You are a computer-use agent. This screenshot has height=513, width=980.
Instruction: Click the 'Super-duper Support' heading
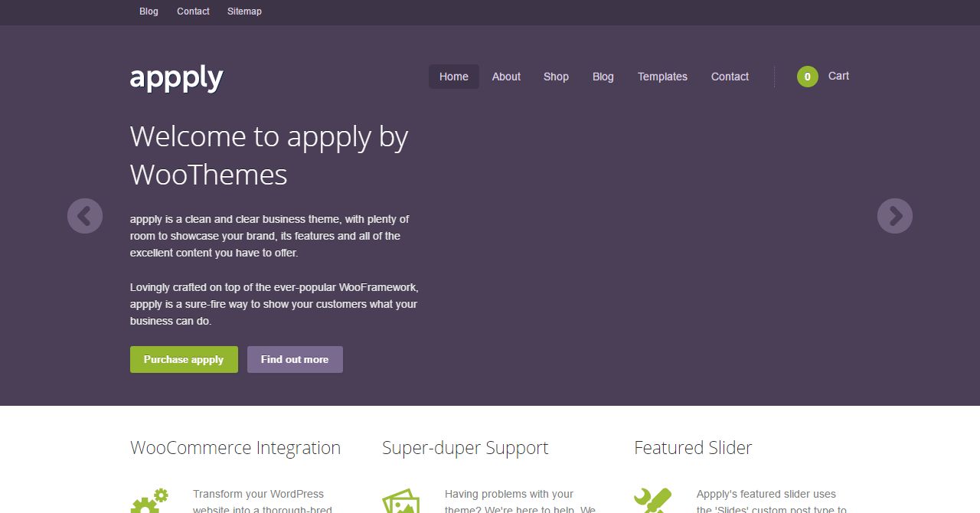point(465,448)
